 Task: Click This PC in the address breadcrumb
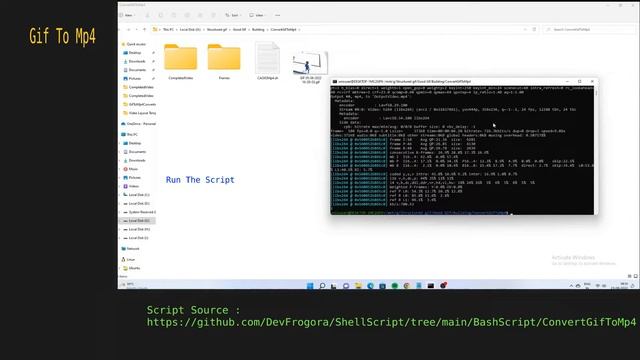point(168,29)
